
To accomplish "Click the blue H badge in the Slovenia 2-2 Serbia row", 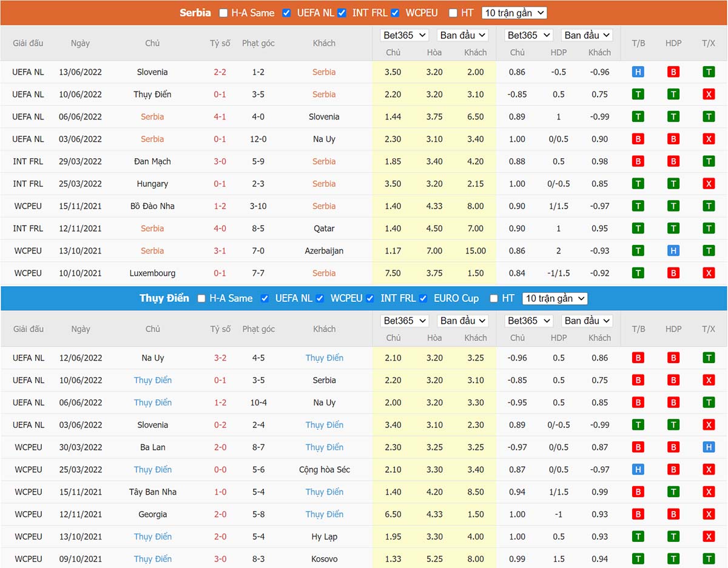I will (x=638, y=72).
